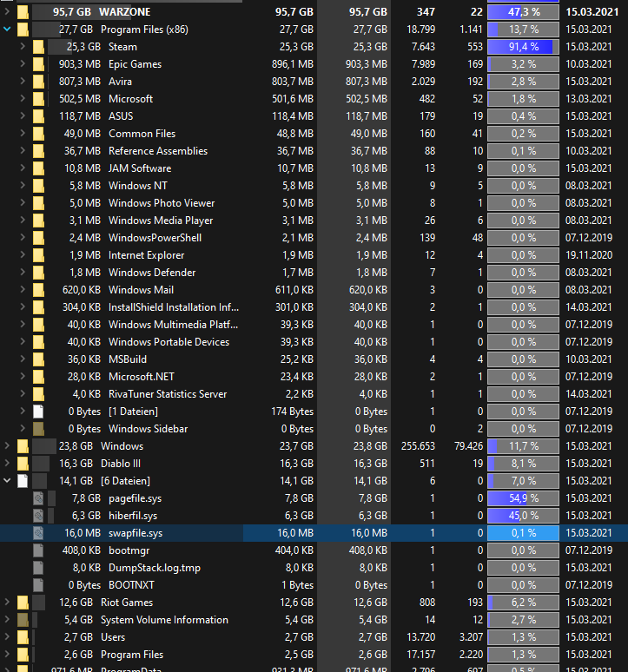Click the 6,2 % bar for Riot Games
Image resolution: width=628 pixels, height=672 pixels.
(x=524, y=603)
